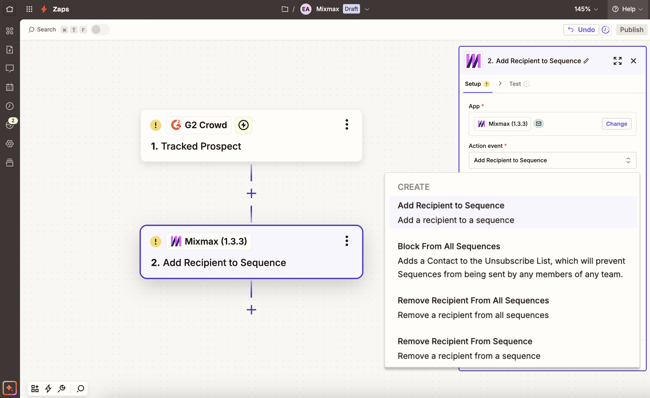Select Remove Recipient From Sequence option
This screenshot has height=398, width=650.
pos(512,348)
